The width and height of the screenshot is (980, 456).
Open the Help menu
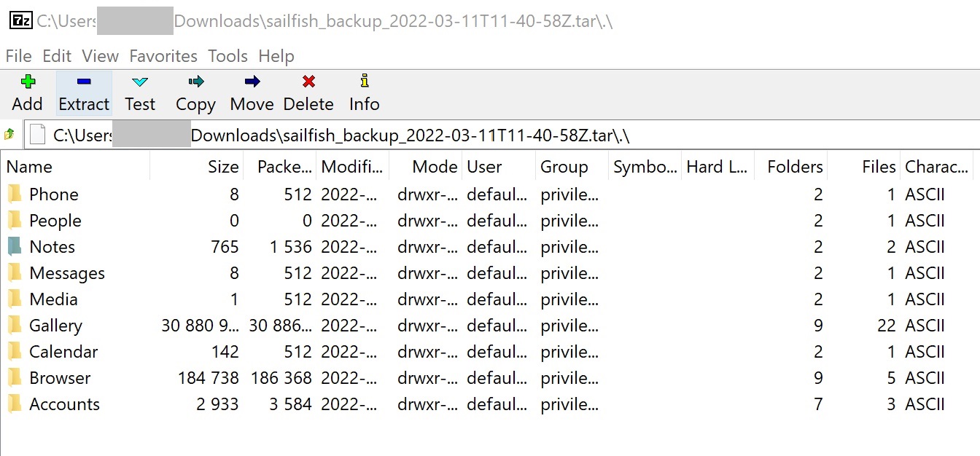(x=276, y=56)
